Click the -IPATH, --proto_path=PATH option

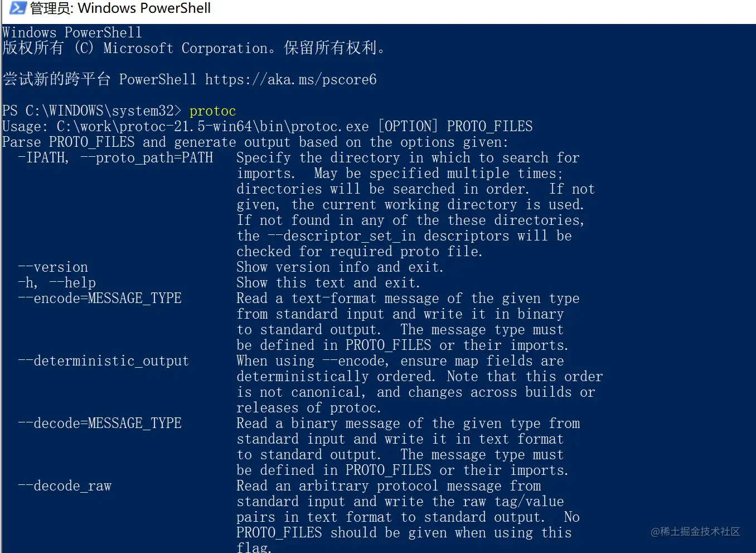115,158
